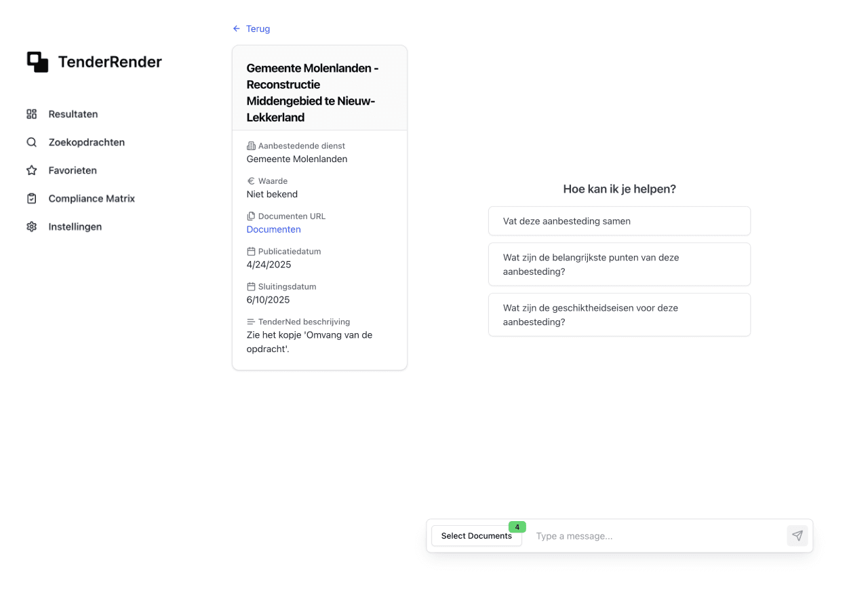Click the Terug link
The width and height of the screenshot is (868, 593).
coord(258,28)
